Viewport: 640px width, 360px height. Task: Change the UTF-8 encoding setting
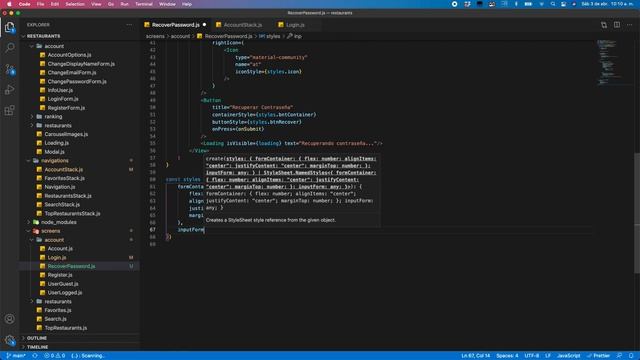532,356
